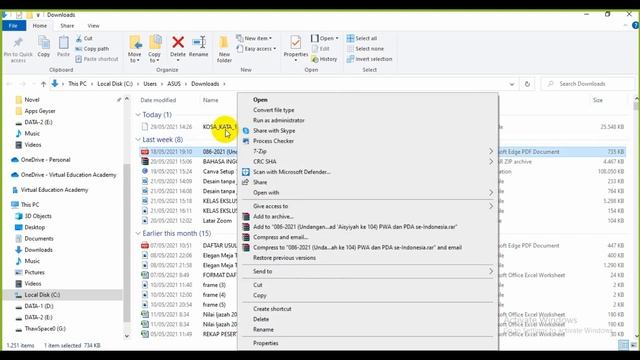This screenshot has width=640, height=360.
Task: Open the ribbon Open dropdown
Action: (325, 38)
